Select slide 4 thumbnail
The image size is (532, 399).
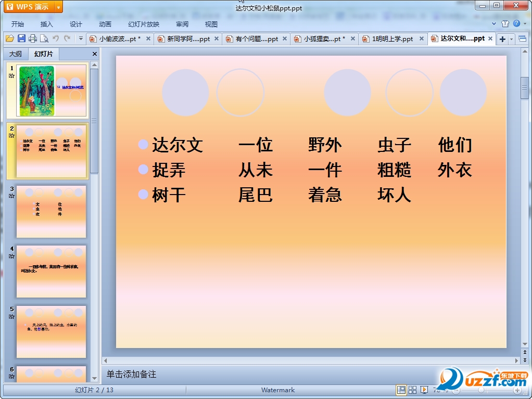pyautogui.click(x=51, y=272)
